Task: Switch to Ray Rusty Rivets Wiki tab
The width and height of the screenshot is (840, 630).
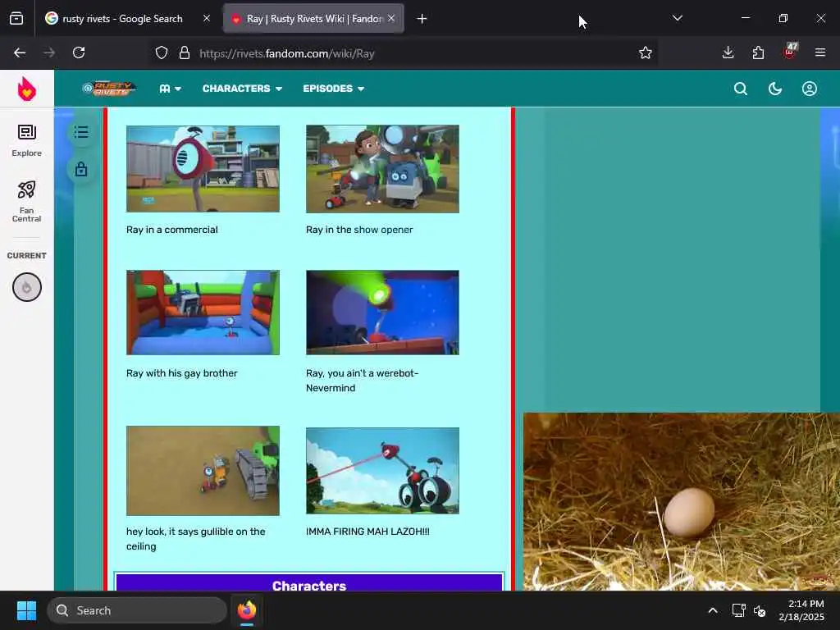Action: (x=313, y=19)
